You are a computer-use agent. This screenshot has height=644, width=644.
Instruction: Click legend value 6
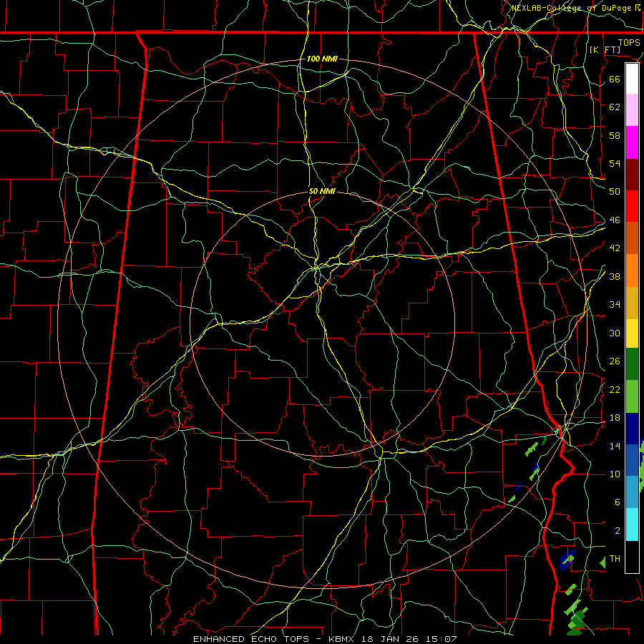[617, 502]
